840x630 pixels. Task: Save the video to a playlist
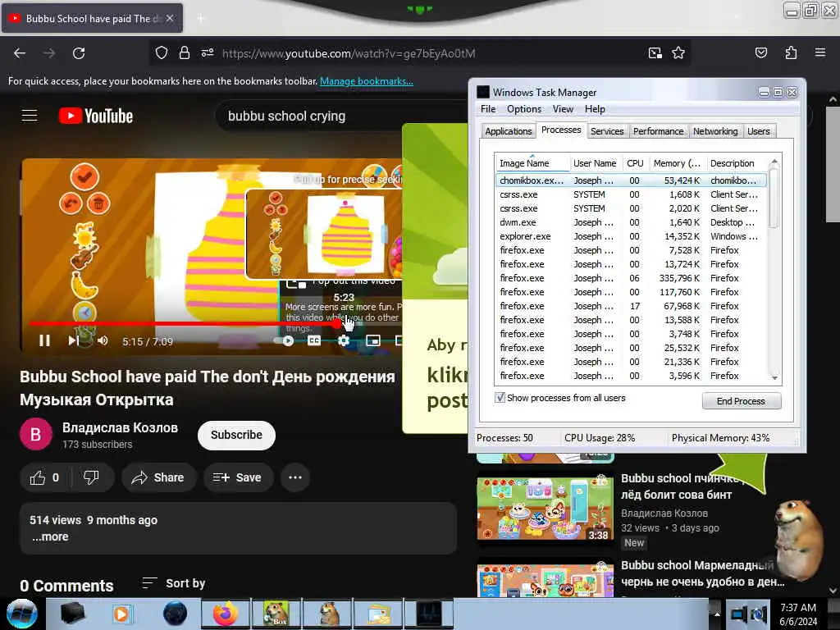click(238, 477)
